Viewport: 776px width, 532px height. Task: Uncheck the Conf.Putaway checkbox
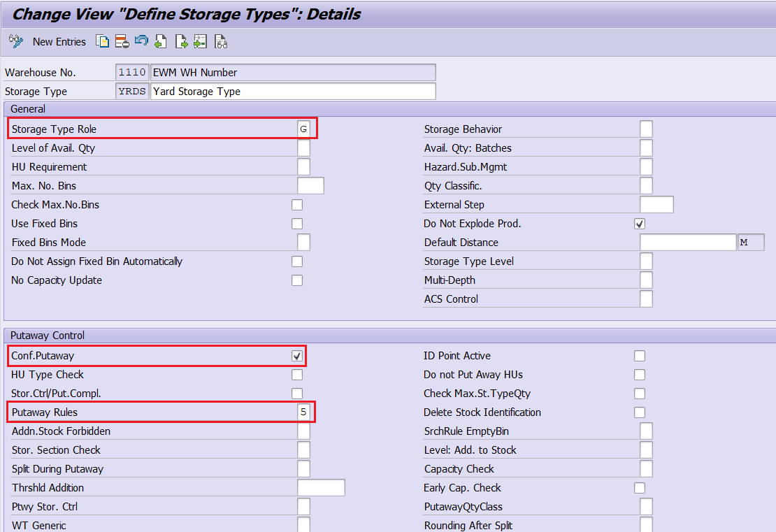pos(297,356)
